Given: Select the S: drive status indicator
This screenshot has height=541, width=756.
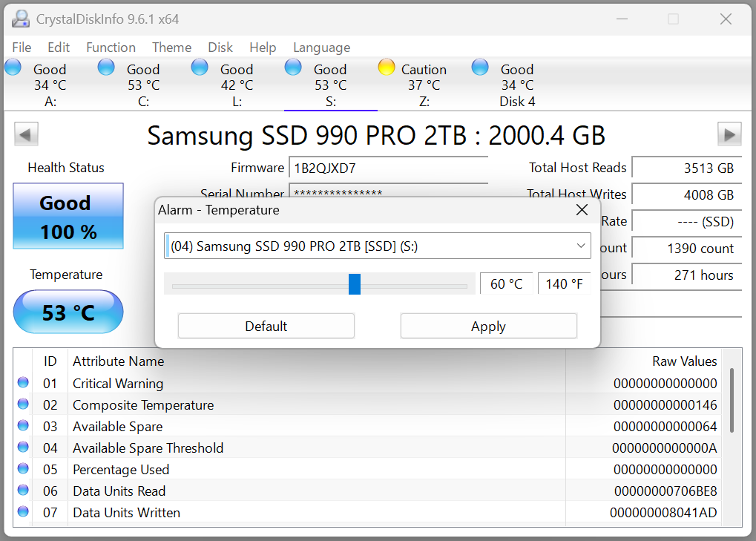Looking at the screenshot, I should [x=292, y=67].
